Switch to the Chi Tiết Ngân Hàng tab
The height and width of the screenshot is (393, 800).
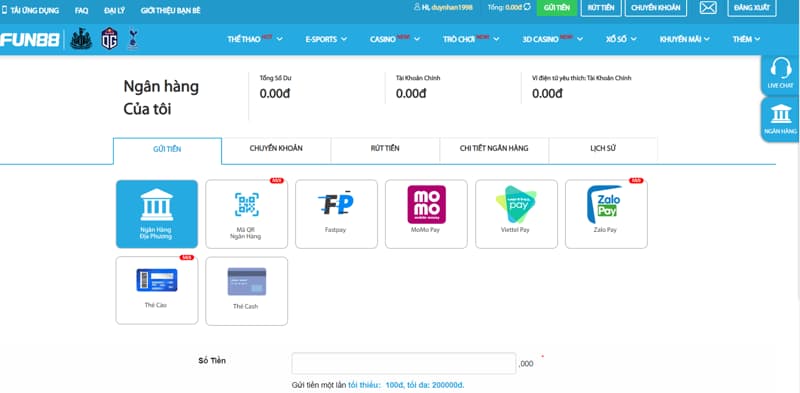click(x=494, y=149)
